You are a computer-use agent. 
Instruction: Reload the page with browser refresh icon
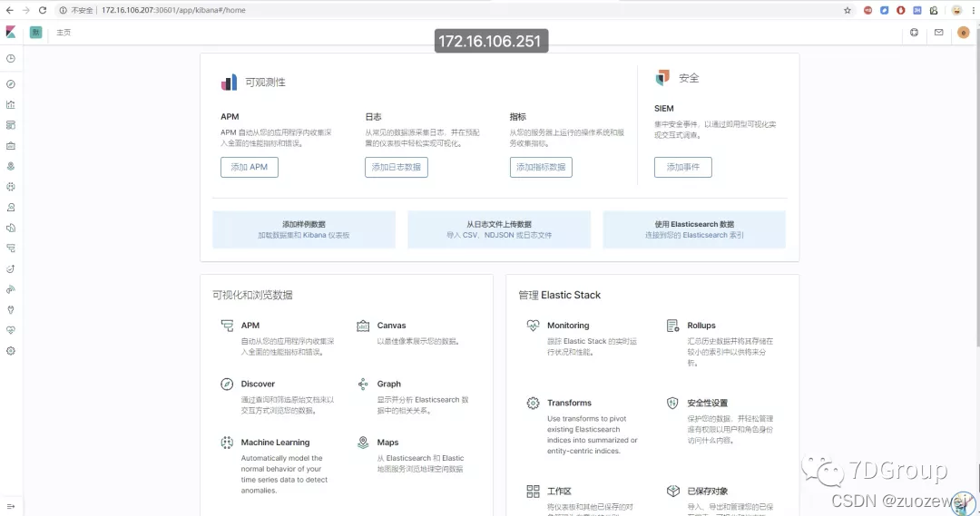click(x=43, y=10)
